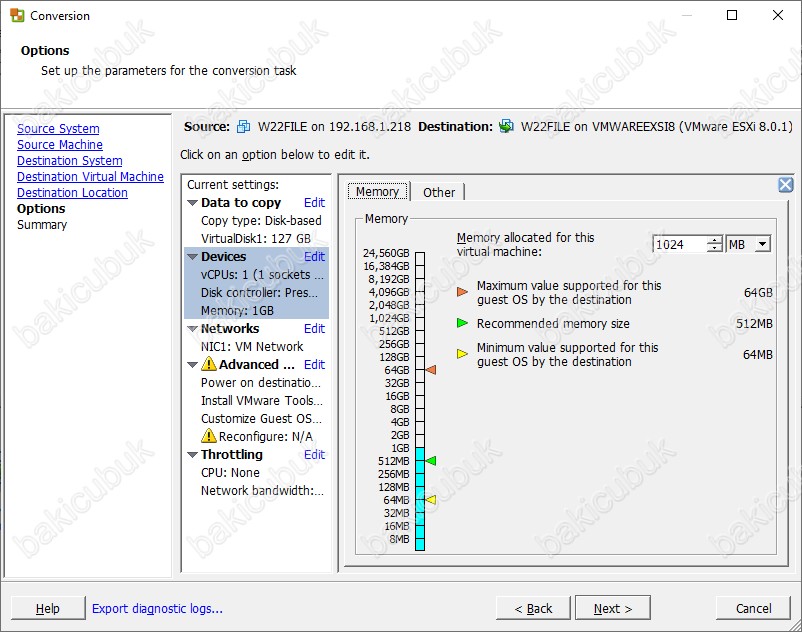Select Customize Guest OS row
The width and height of the screenshot is (802, 632).
click(256, 419)
